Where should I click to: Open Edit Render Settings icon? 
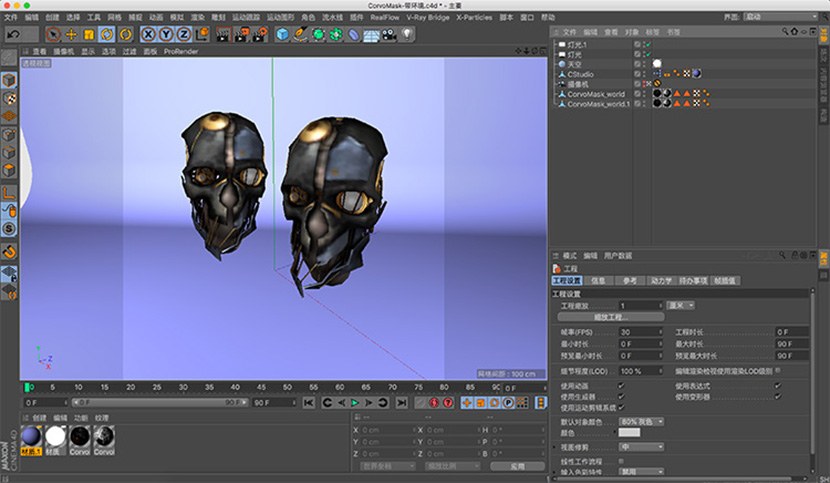coord(259,34)
